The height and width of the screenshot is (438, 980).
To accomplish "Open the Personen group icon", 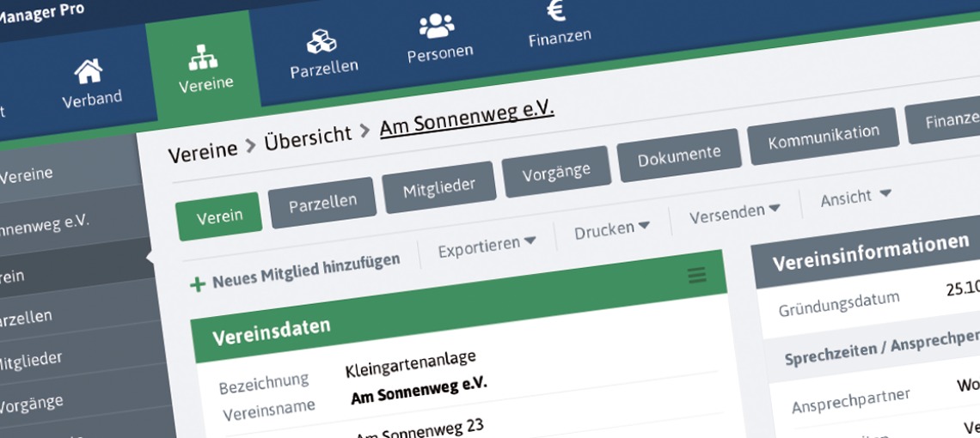I will pyautogui.click(x=437, y=26).
